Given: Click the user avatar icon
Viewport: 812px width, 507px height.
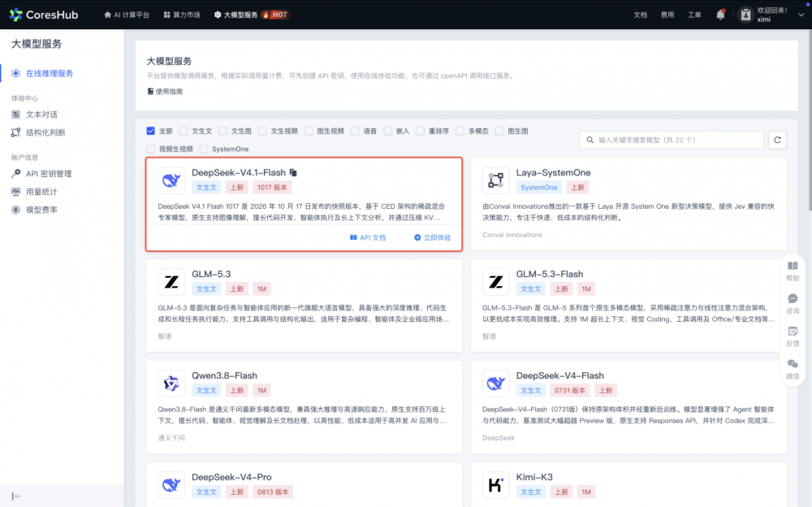Looking at the screenshot, I should [745, 15].
